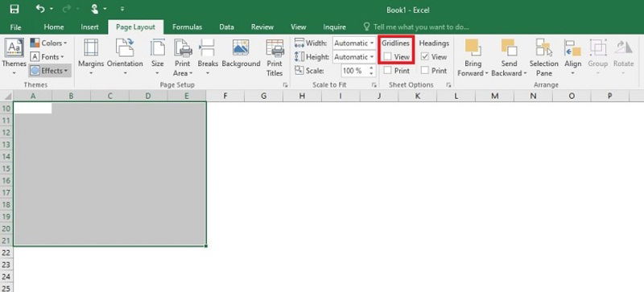Open the Breaks menu
This screenshot has width=644, height=292.
207,57
